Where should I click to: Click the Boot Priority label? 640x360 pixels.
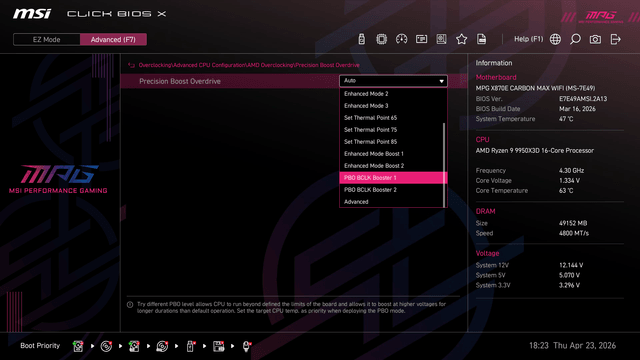point(40,346)
